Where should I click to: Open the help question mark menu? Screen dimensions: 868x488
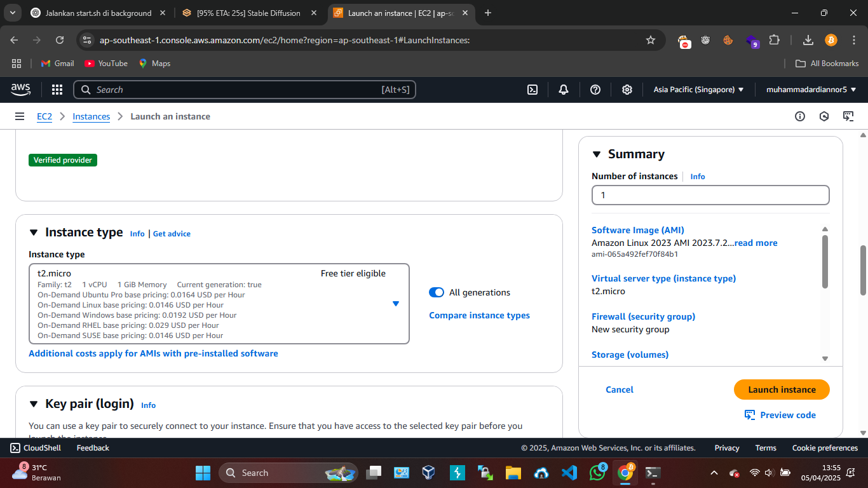coord(595,90)
